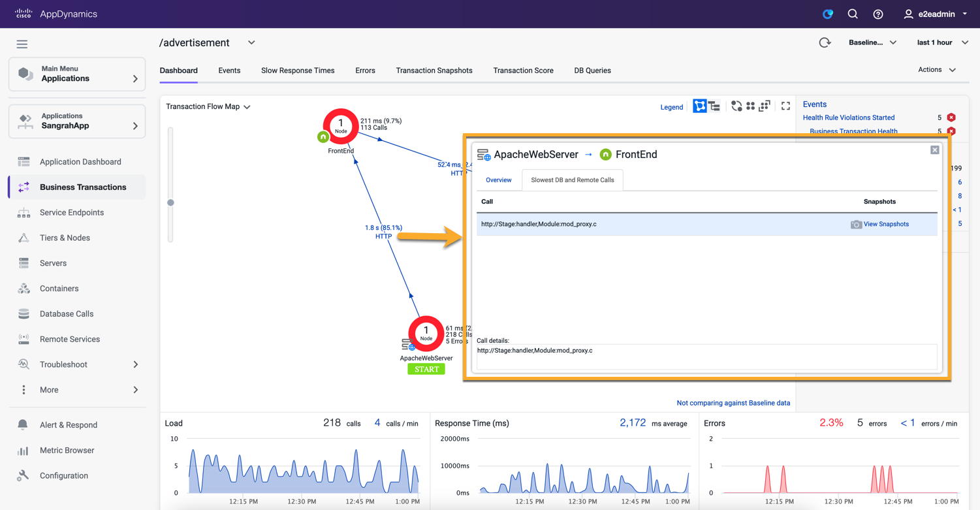Open the Transaction Flow Map dropdown
The height and width of the screenshot is (510, 980).
(208, 106)
